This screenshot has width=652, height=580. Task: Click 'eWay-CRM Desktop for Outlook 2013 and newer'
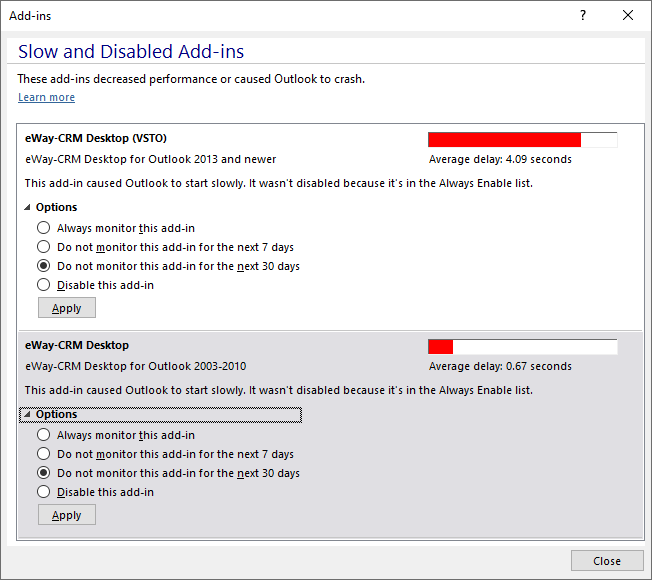click(151, 159)
